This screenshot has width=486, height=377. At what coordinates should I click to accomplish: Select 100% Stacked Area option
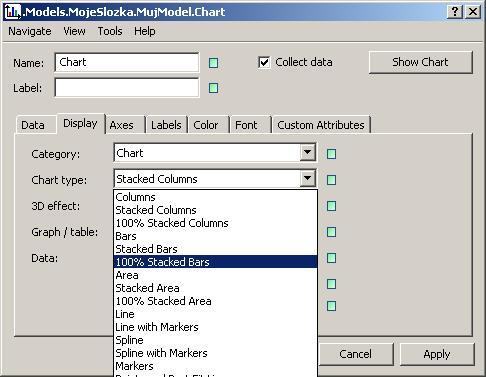[215, 301]
